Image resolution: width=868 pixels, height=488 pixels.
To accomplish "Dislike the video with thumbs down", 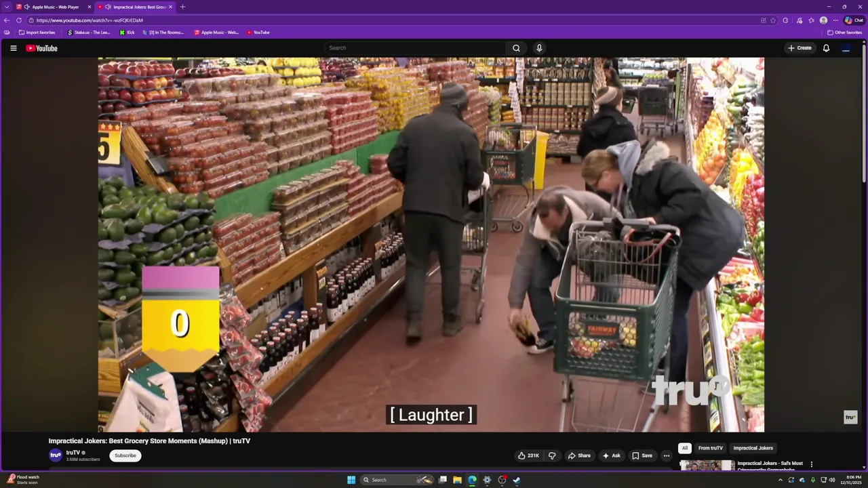I will 551,455.
